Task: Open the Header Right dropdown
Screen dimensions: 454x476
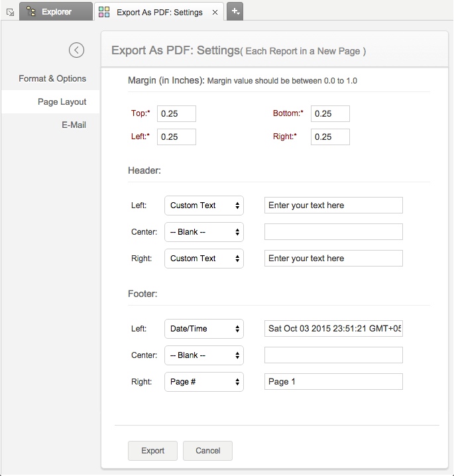Action: click(204, 259)
